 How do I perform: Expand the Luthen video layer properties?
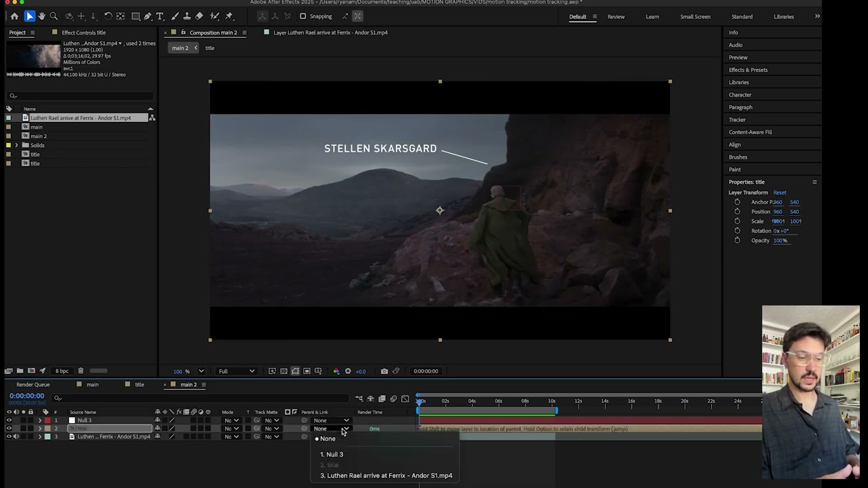[39, 436]
